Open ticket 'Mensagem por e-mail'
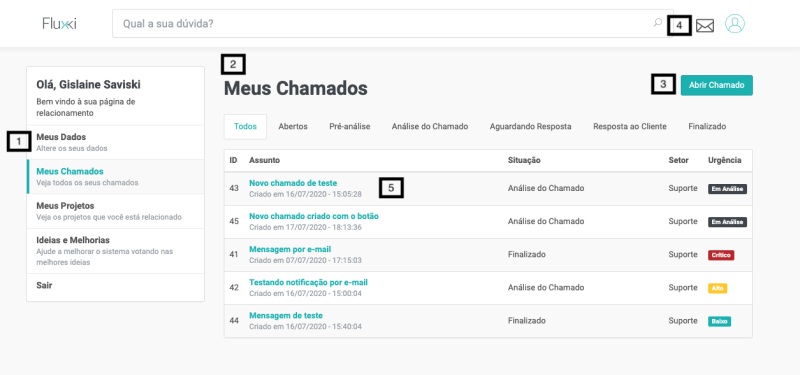 coord(290,249)
